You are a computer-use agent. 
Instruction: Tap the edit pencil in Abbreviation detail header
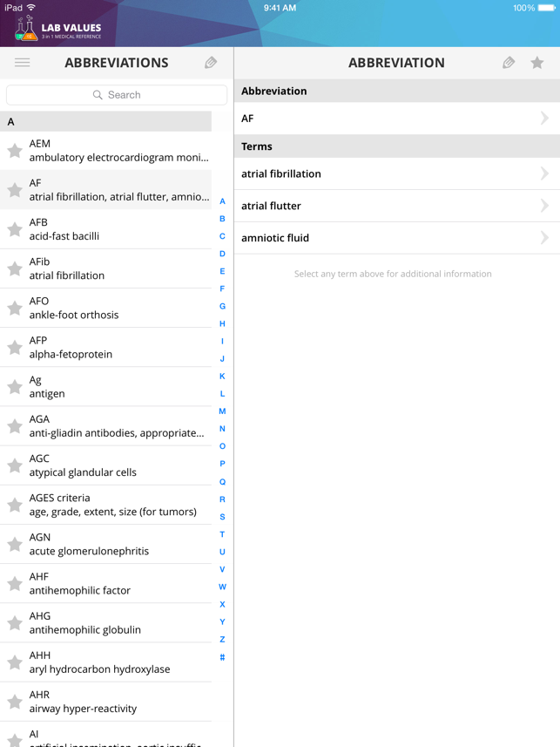[509, 63]
